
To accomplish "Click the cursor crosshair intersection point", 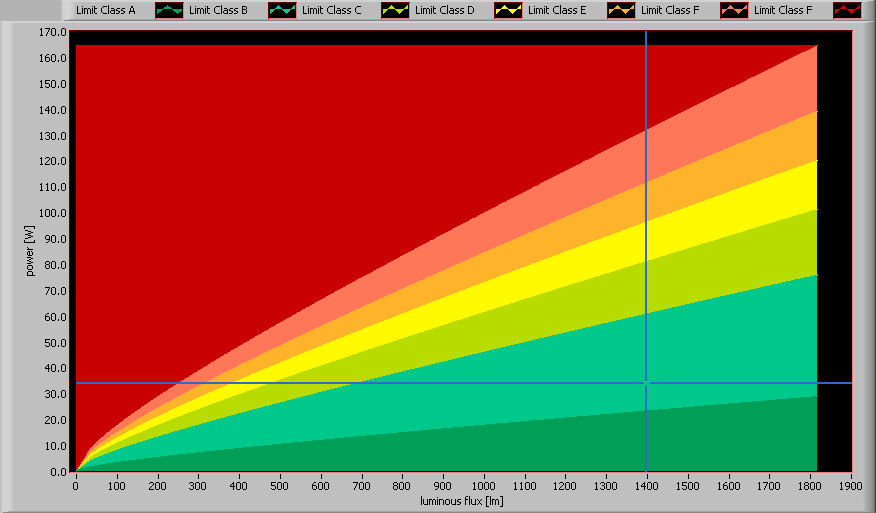I will (x=646, y=383).
